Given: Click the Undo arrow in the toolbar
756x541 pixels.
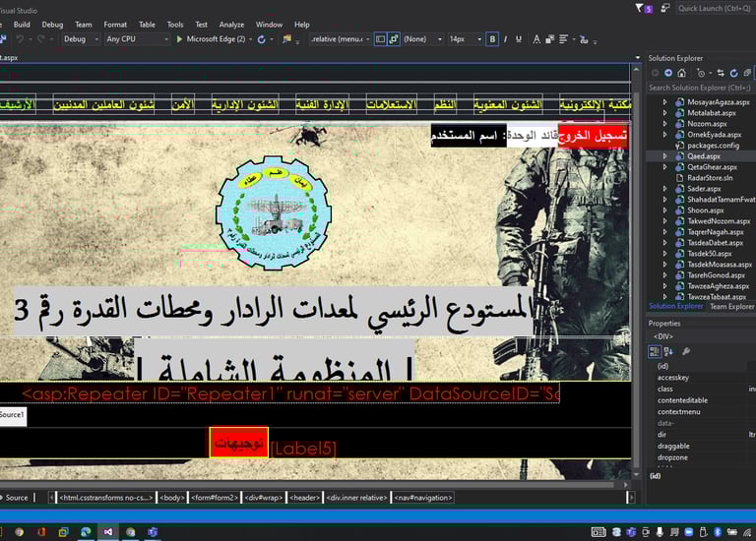Looking at the screenshot, I should pyautogui.click(x=20, y=39).
